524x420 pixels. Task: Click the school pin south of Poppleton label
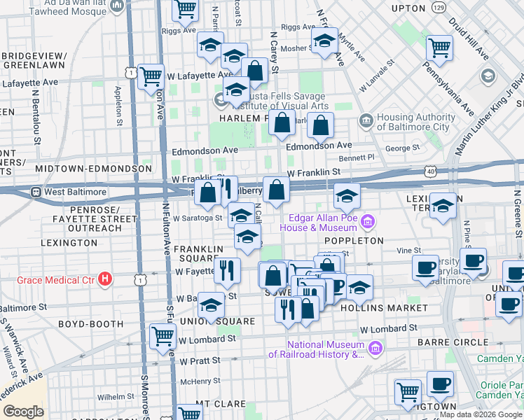359,290
